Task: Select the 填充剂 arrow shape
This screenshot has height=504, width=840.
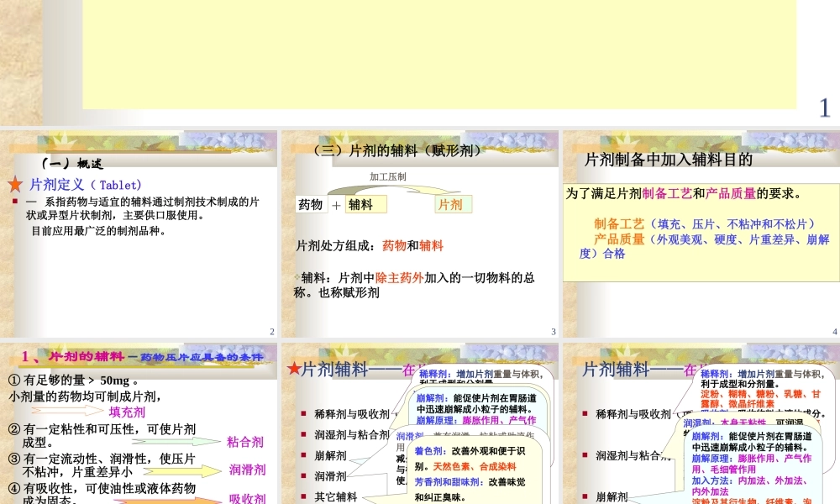Action: [67, 409]
